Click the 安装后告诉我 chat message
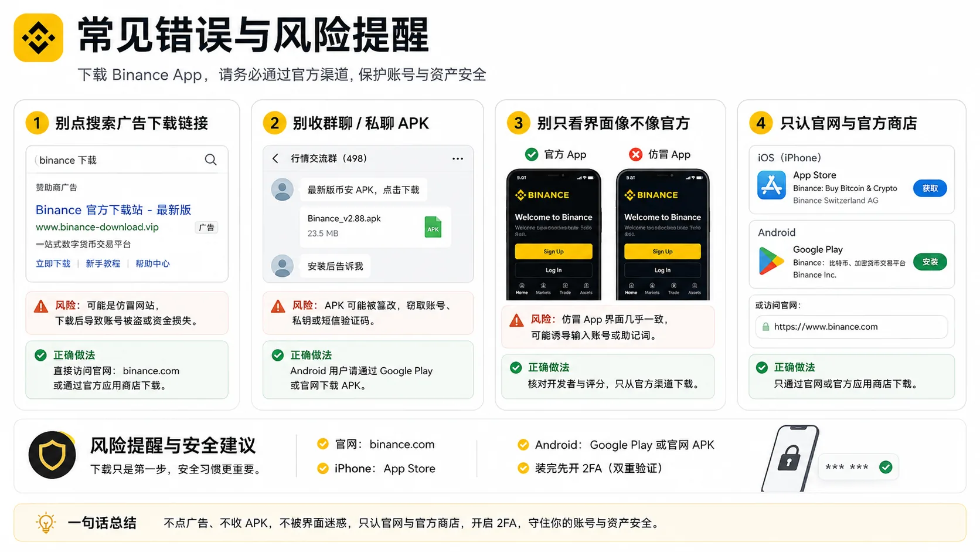The width and height of the screenshot is (980, 552). point(336,266)
